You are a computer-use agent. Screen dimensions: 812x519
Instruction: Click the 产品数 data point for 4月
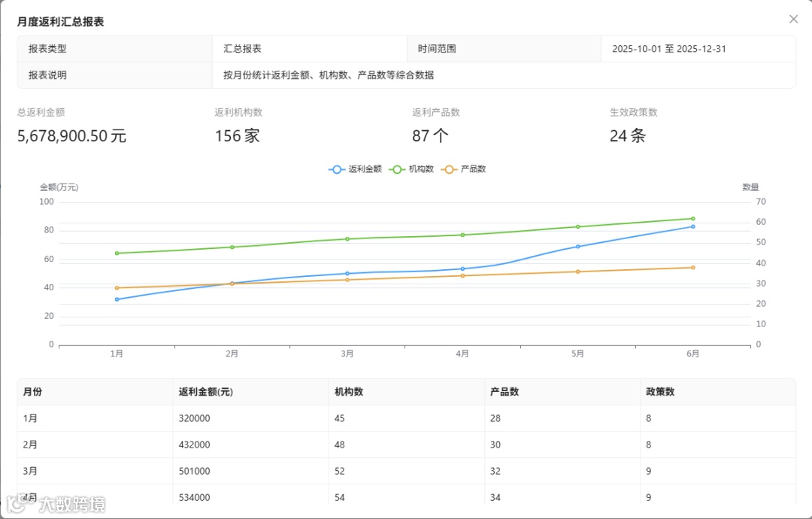pyautogui.click(x=462, y=275)
